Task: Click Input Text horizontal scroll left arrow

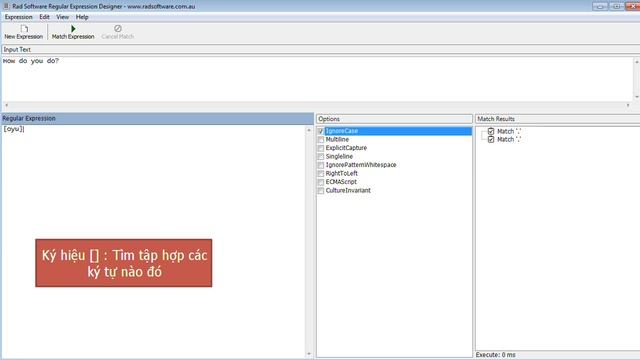Action: [6, 105]
